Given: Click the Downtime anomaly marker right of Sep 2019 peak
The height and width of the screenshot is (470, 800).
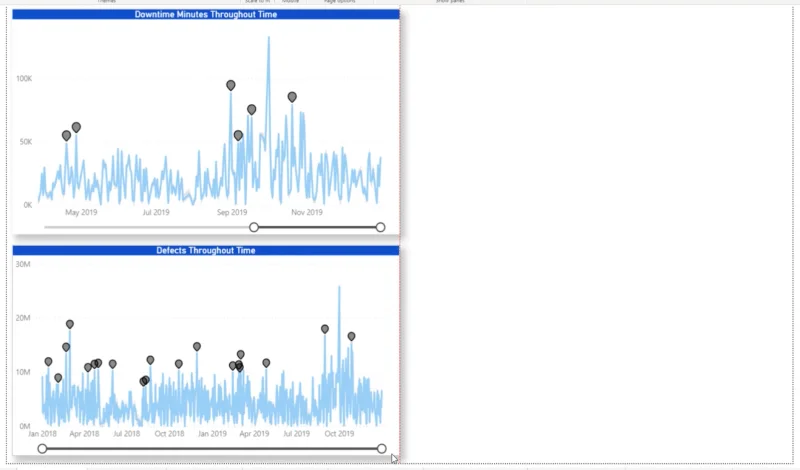Looking at the screenshot, I should [x=252, y=110].
